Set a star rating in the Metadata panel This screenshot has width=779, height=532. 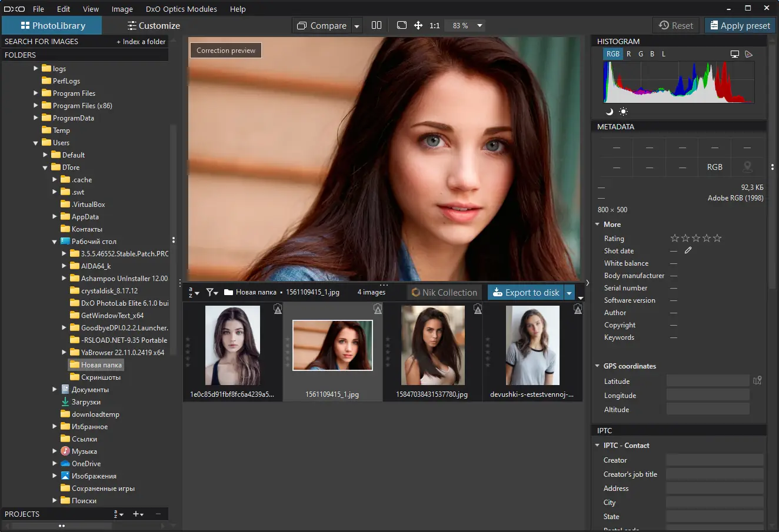(x=696, y=238)
